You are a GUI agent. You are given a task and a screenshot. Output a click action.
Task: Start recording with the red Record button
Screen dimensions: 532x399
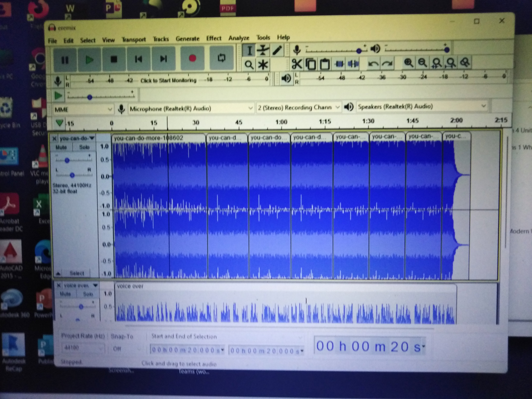tap(192, 58)
